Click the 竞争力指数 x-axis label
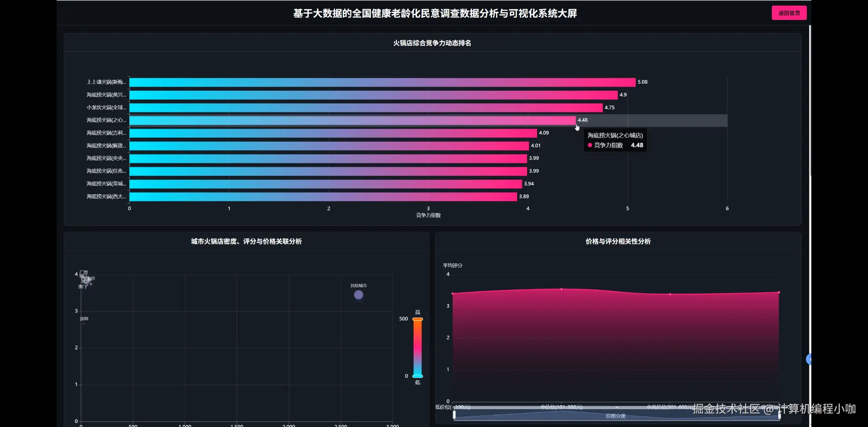The width and height of the screenshot is (868, 427). point(429,215)
